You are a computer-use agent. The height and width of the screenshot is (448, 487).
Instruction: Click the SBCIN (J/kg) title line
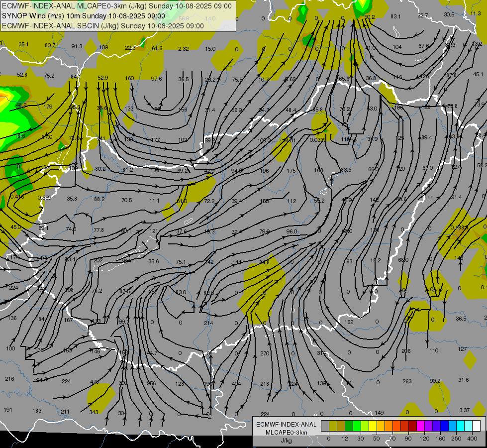103,26
